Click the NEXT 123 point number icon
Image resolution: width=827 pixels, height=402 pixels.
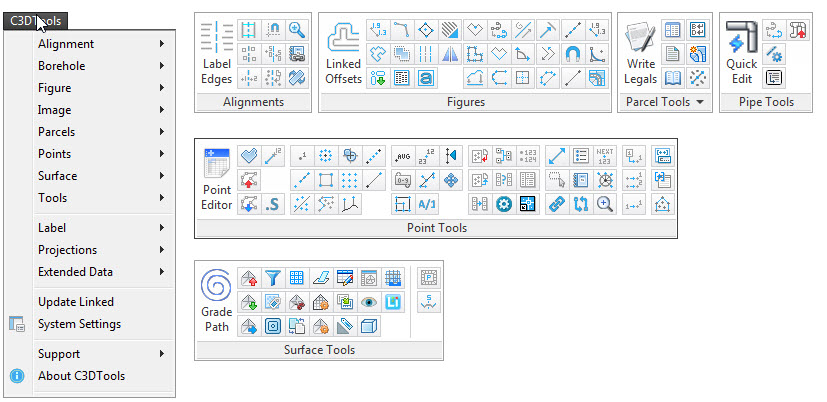coord(605,156)
